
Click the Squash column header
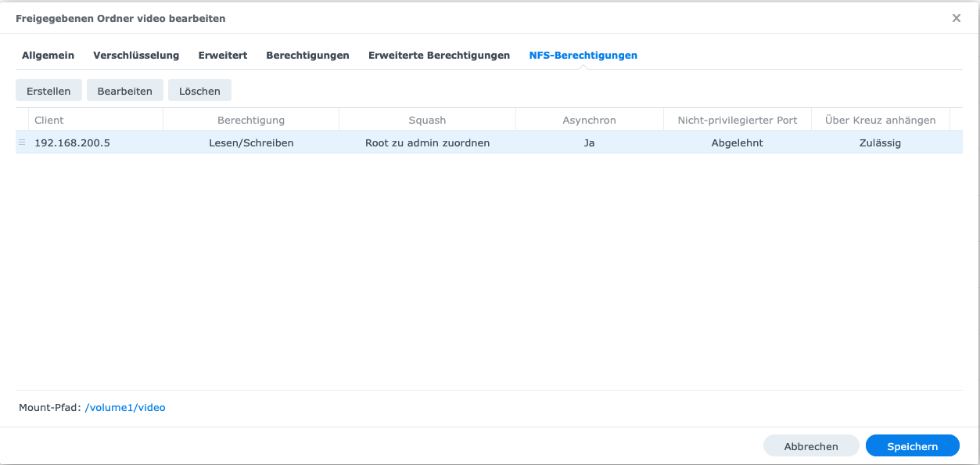tap(427, 120)
